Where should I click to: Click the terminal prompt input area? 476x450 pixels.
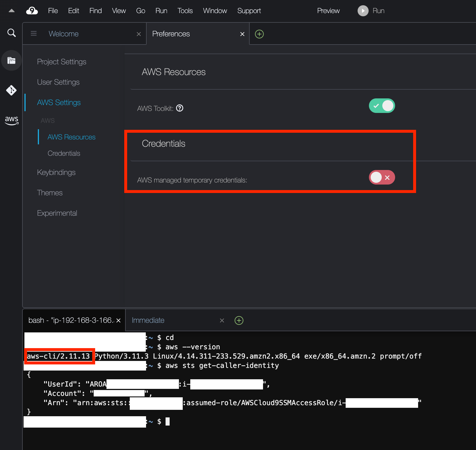point(168,421)
